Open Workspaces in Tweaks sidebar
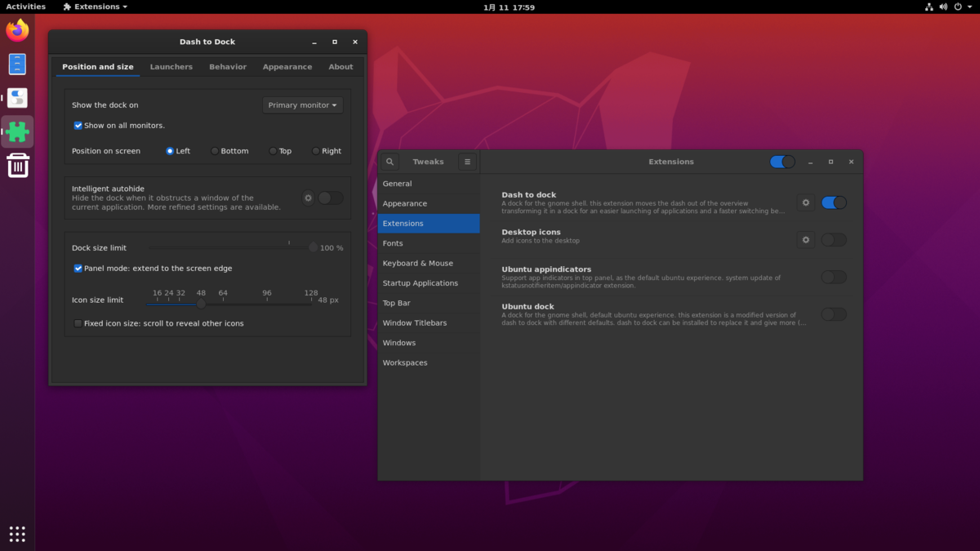 429,362
